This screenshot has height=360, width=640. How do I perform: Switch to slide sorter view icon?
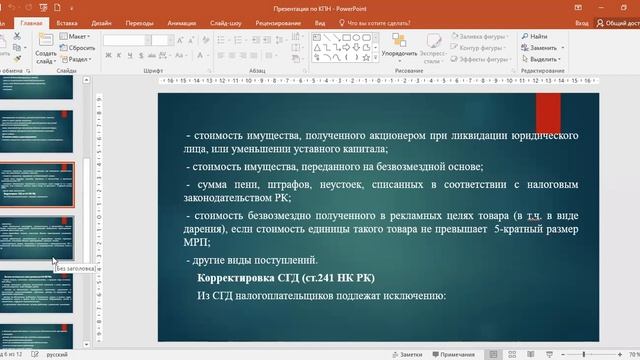(x=512, y=354)
